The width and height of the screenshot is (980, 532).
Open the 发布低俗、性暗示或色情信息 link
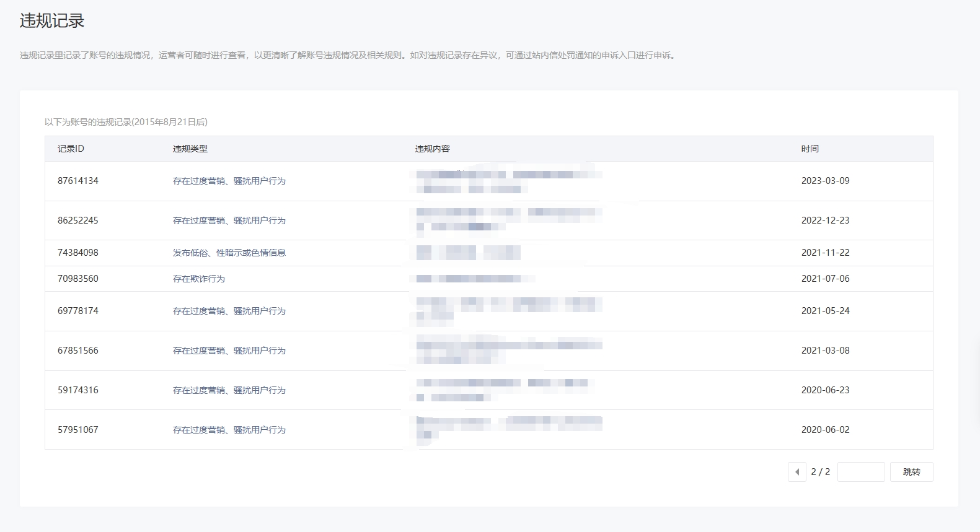(x=229, y=253)
